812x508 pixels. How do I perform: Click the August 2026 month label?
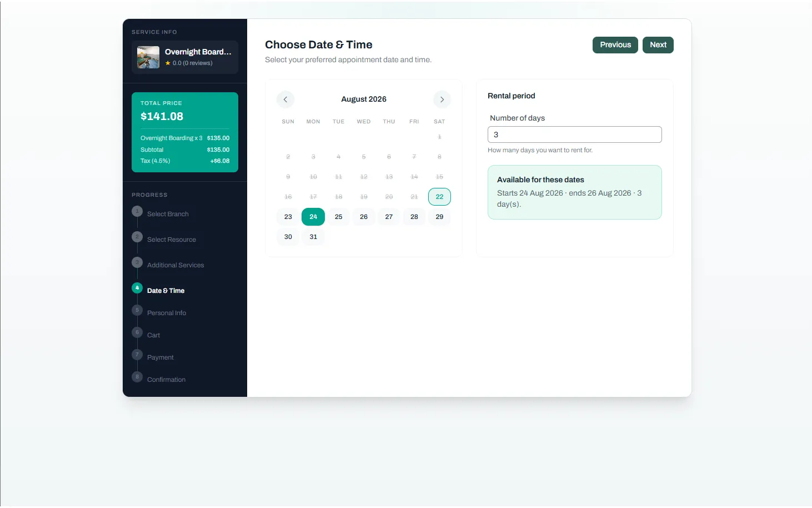point(364,99)
